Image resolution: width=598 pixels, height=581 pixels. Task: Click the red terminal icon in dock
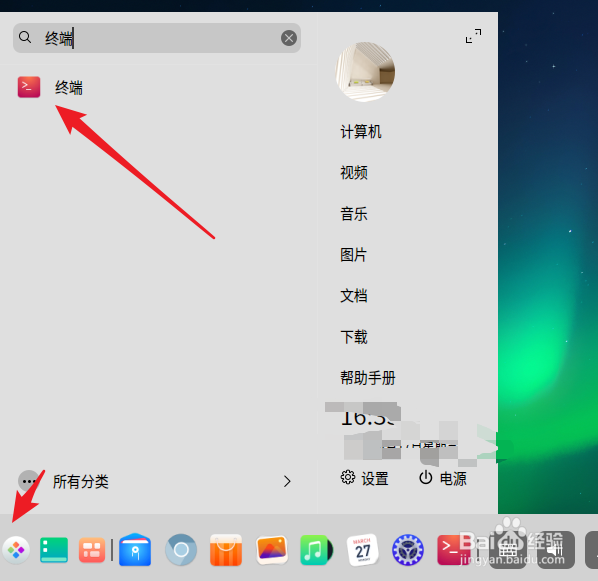point(453,550)
